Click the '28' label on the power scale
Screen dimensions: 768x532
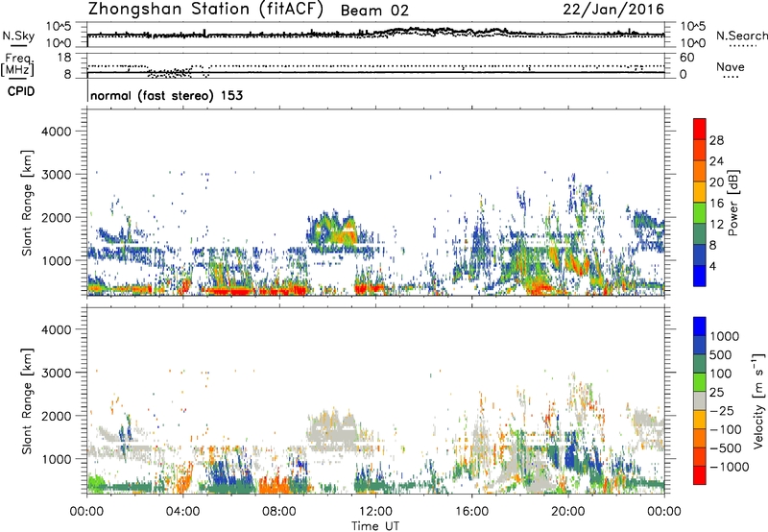point(716,140)
